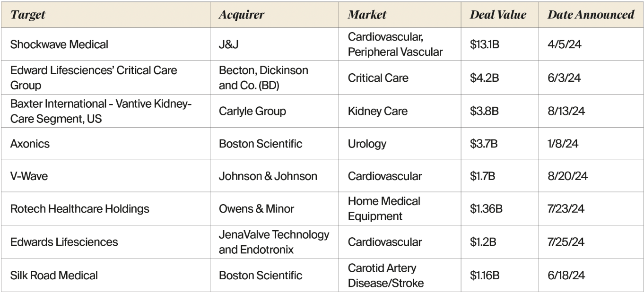644x293 pixels.
Task: Select the Shockwave Medical target cell
Action: (59, 45)
